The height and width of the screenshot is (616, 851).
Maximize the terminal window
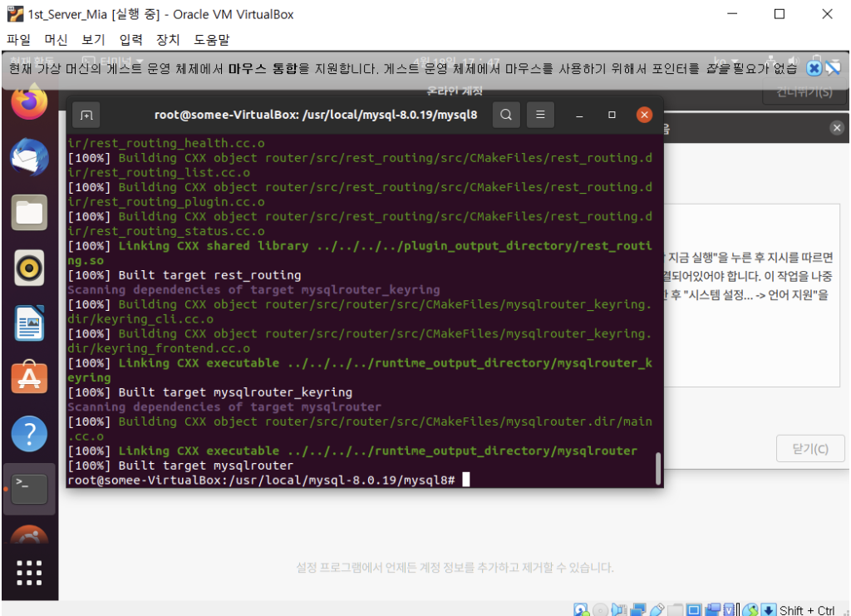click(612, 115)
